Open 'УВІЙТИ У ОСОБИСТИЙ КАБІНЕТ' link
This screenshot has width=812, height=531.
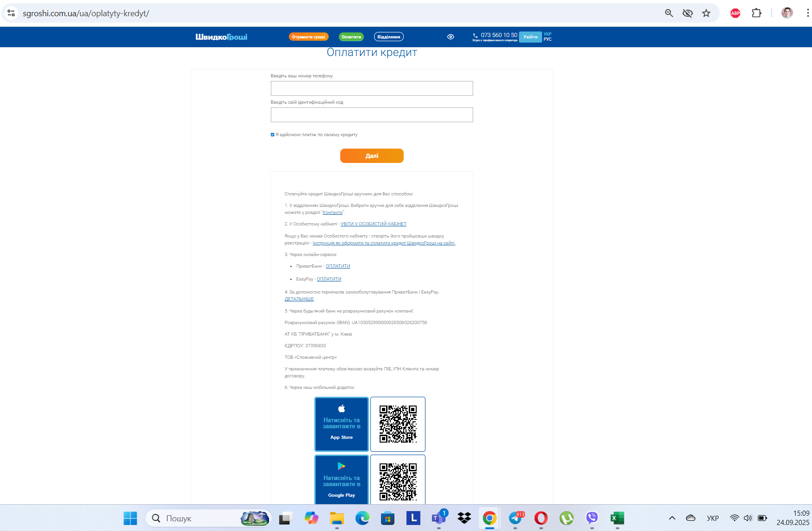click(374, 224)
